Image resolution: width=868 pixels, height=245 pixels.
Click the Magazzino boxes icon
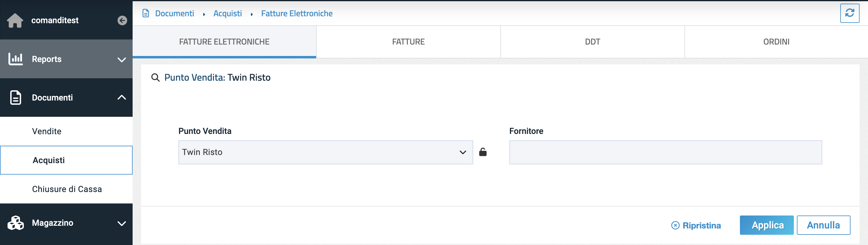15,223
